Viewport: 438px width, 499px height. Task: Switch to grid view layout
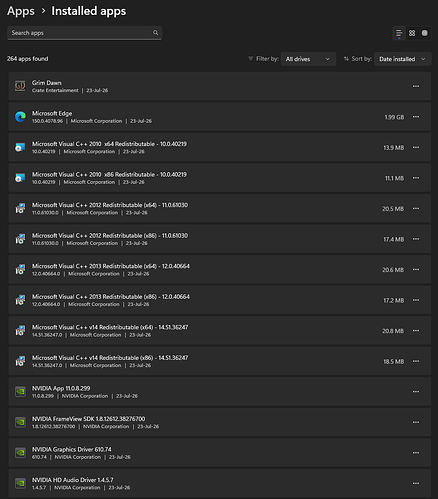click(412, 33)
